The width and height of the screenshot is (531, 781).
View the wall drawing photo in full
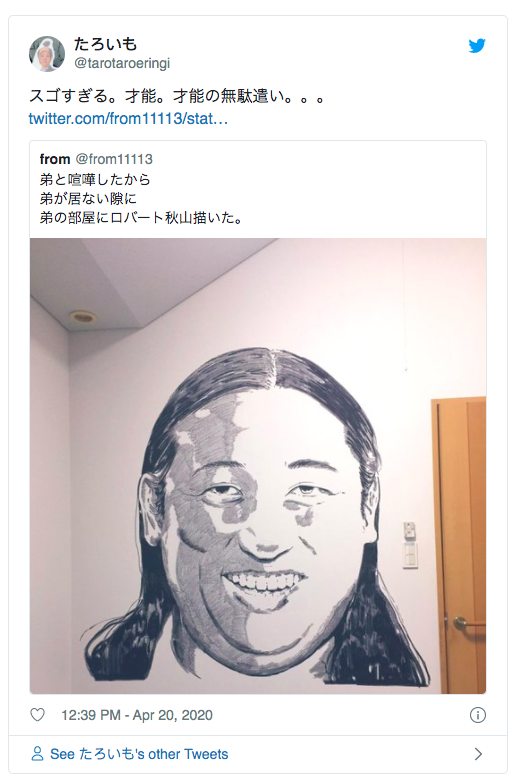point(258,466)
